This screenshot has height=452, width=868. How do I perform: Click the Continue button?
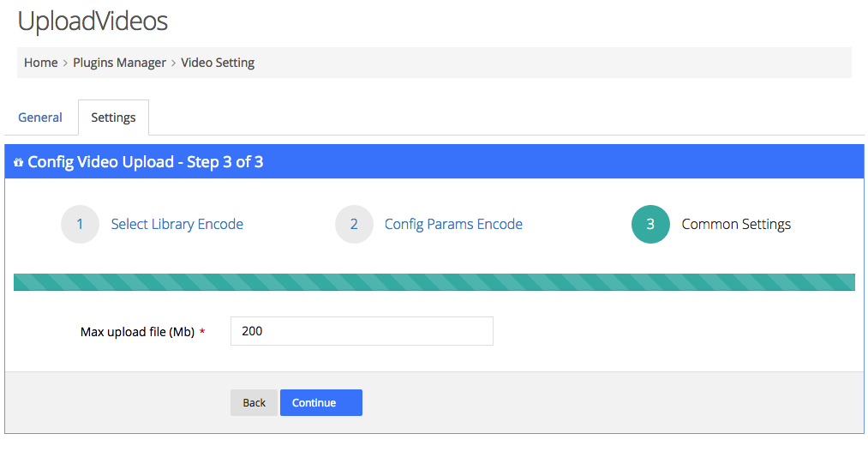[x=321, y=403]
